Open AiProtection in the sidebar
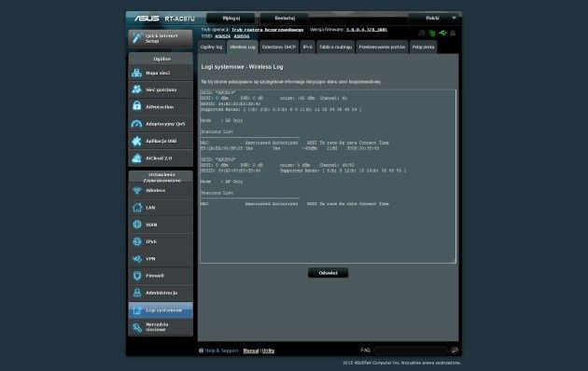Viewport: 588px width, 371px height. (161, 107)
